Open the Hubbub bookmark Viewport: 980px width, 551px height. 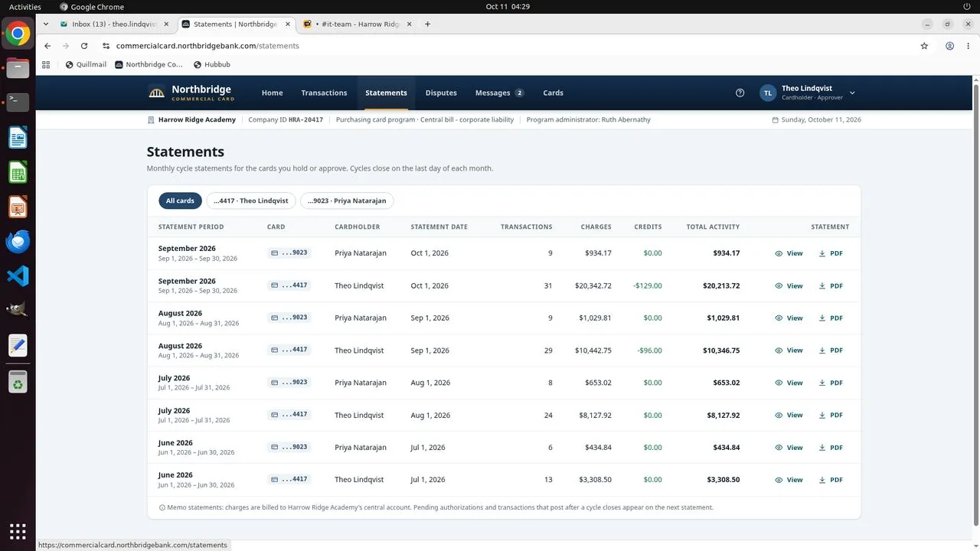pyautogui.click(x=211, y=64)
